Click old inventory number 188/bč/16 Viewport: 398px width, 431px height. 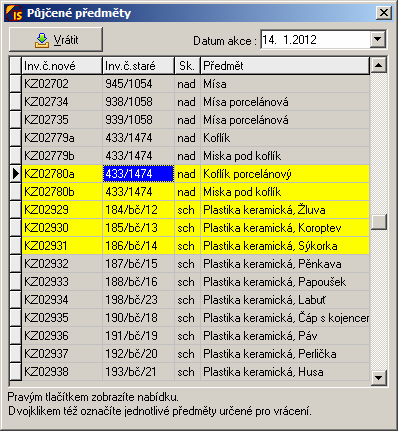138,282
